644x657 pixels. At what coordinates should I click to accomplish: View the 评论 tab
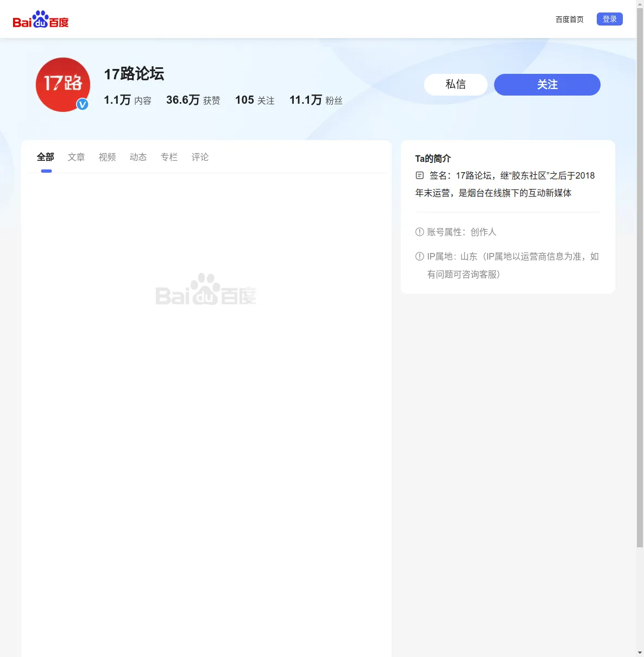click(x=200, y=157)
